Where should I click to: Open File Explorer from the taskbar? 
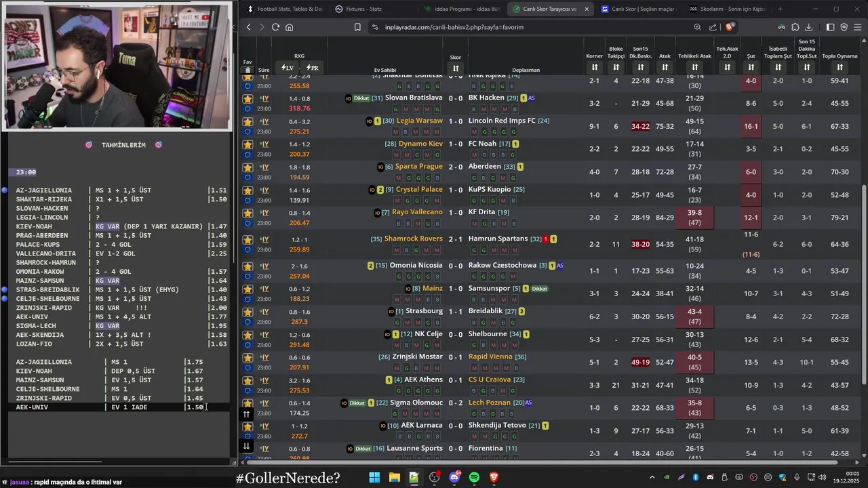click(394, 477)
